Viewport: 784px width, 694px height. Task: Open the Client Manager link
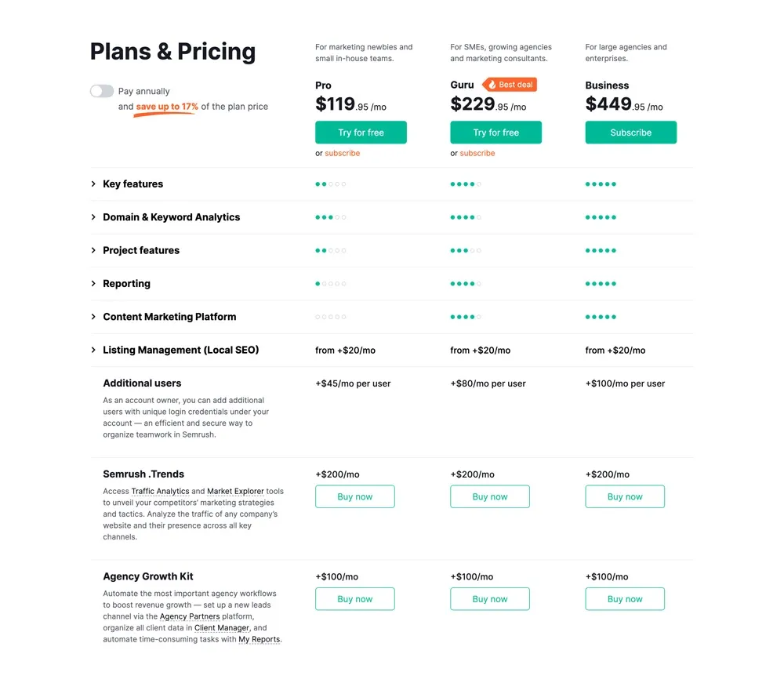coord(221,628)
